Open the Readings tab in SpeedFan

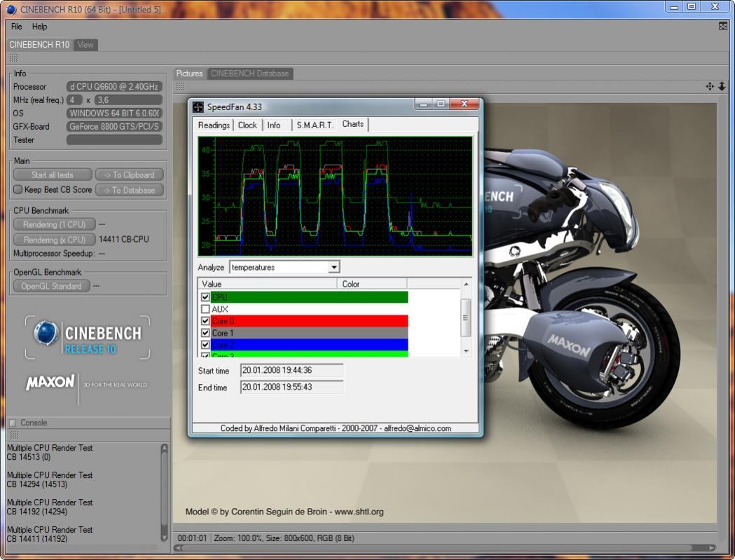pyautogui.click(x=214, y=125)
